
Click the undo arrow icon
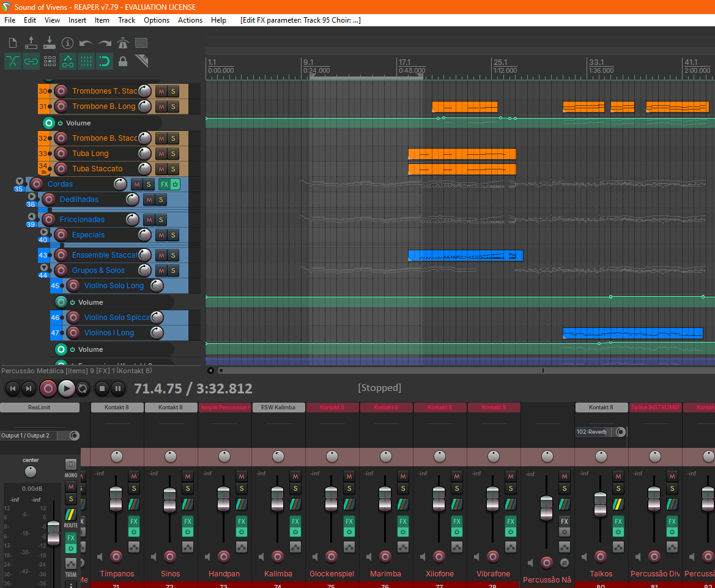tap(86, 43)
